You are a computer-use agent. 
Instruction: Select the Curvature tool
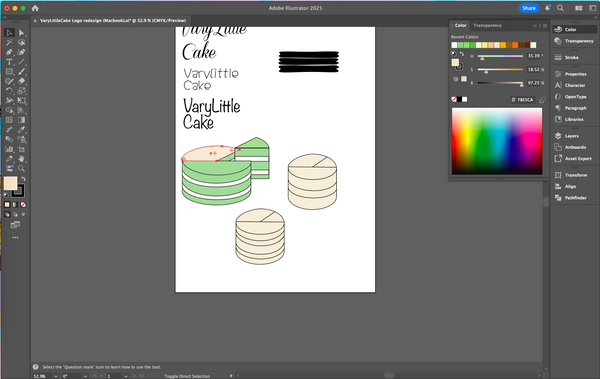pyautogui.click(x=21, y=52)
